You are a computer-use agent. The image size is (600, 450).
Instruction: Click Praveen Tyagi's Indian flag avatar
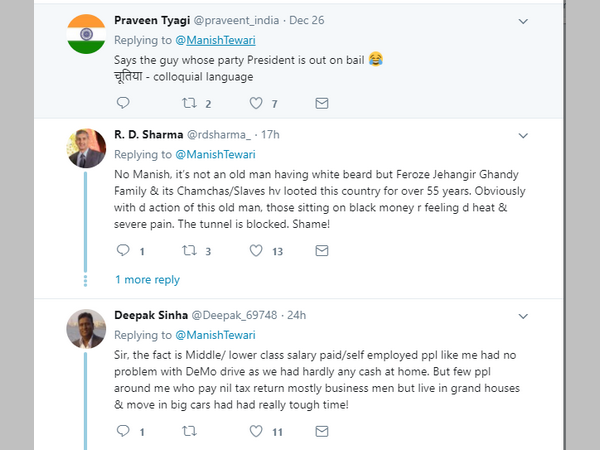[86, 36]
